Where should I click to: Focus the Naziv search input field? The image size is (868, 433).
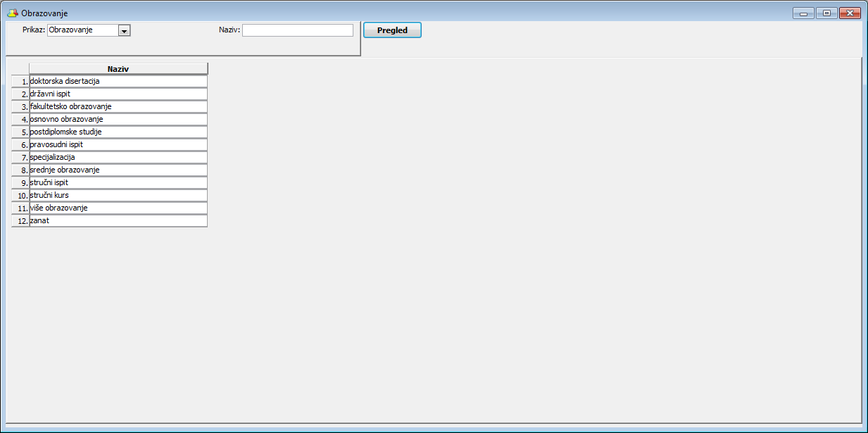click(298, 30)
